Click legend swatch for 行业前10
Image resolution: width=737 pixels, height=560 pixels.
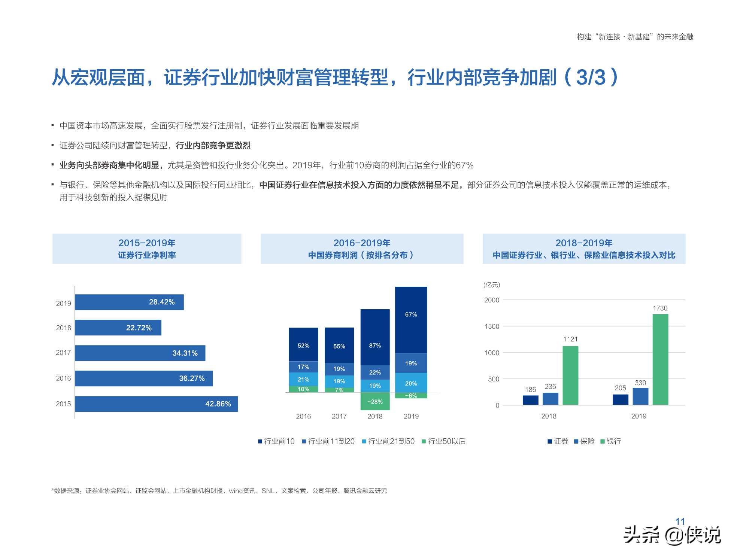point(260,441)
